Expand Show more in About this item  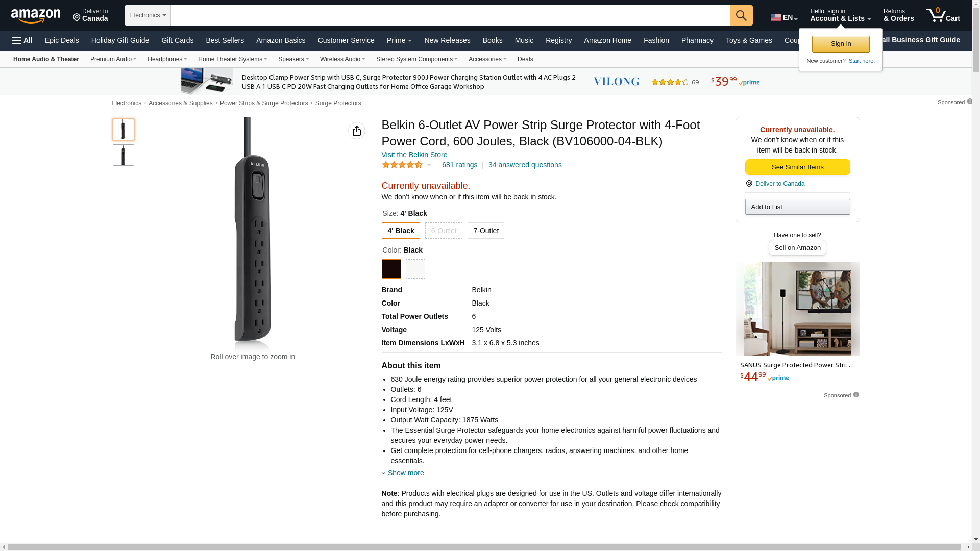405,473
